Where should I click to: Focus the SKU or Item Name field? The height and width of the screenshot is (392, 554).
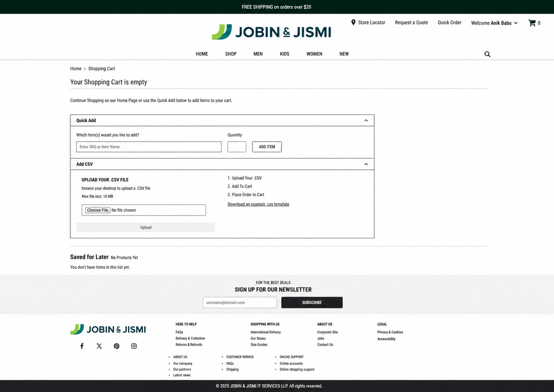pos(149,147)
